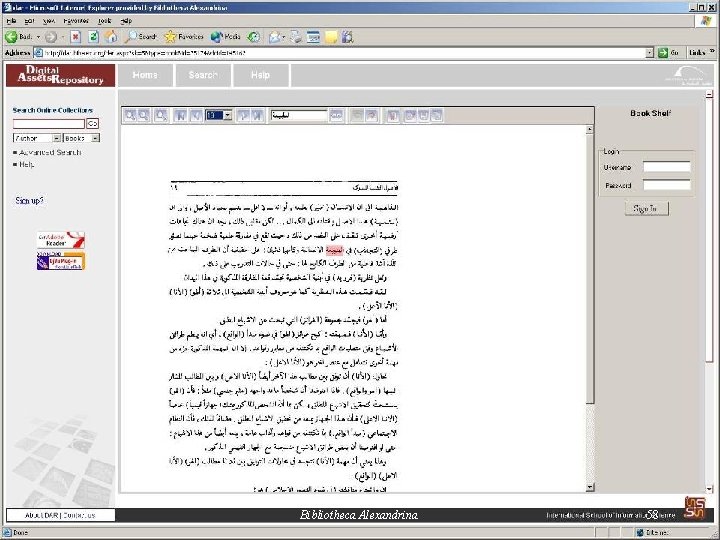Click the LizardTech plug-in badge
The width and height of the screenshot is (720, 540).
click(x=61, y=261)
